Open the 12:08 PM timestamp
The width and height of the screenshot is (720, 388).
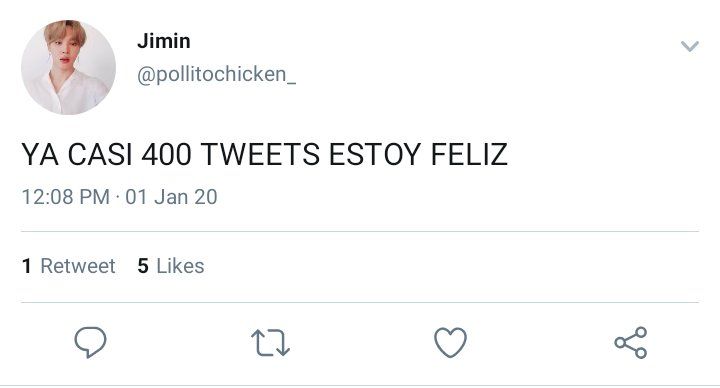(66, 197)
